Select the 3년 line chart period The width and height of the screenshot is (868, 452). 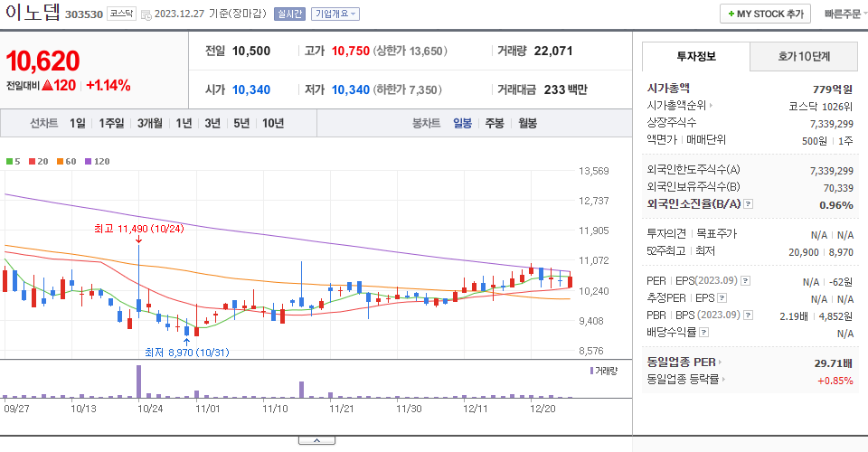212,123
